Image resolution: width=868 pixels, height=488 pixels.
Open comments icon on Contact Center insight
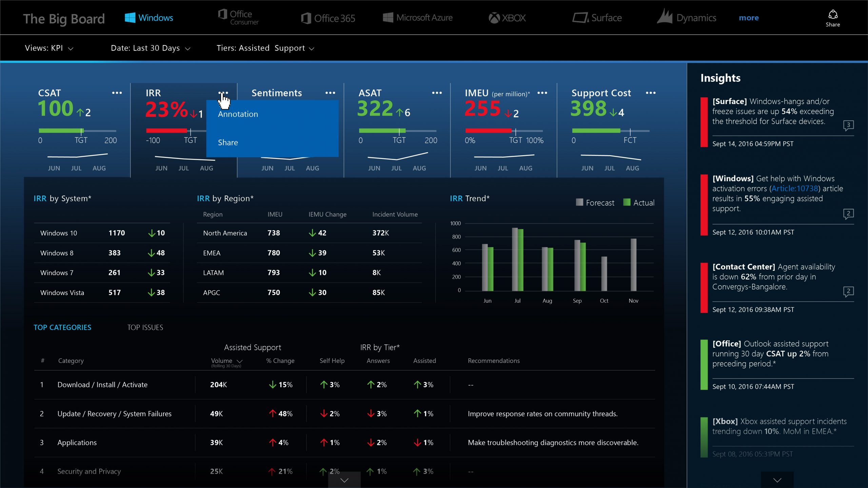point(848,291)
